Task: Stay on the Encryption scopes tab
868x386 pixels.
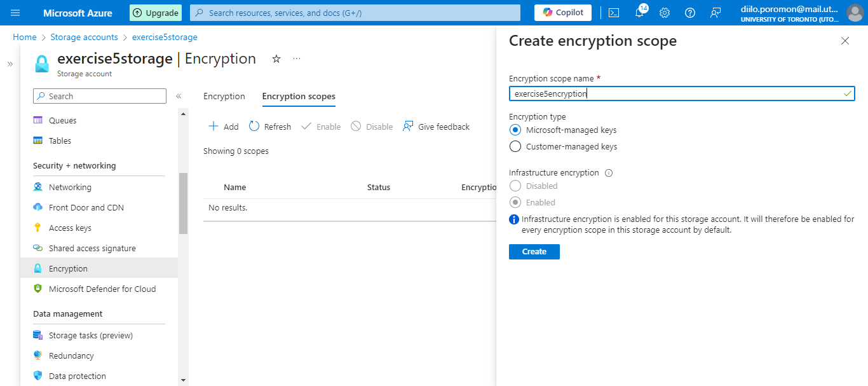Action: [x=298, y=96]
